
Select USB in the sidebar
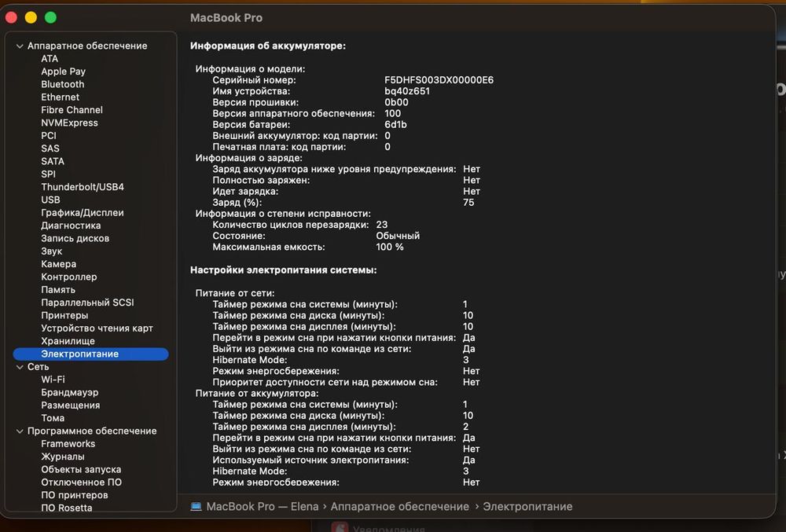pyautogui.click(x=50, y=200)
